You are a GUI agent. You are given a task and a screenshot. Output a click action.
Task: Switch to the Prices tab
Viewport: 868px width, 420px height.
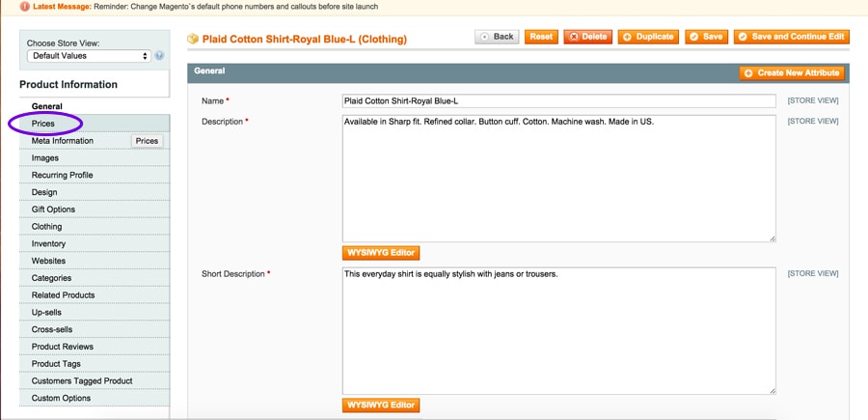click(x=95, y=124)
